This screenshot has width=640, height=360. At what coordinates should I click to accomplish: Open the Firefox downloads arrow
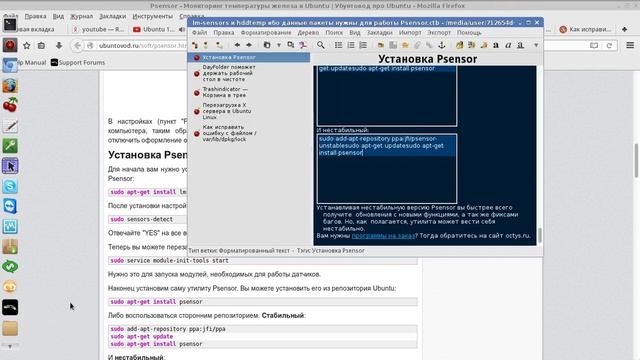tap(59, 46)
